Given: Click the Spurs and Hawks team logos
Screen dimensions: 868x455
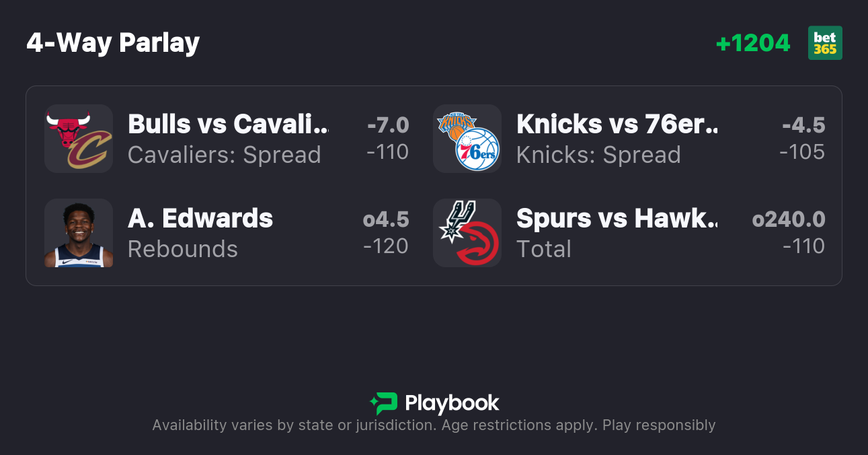Looking at the screenshot, I should (x=467, y=233).
